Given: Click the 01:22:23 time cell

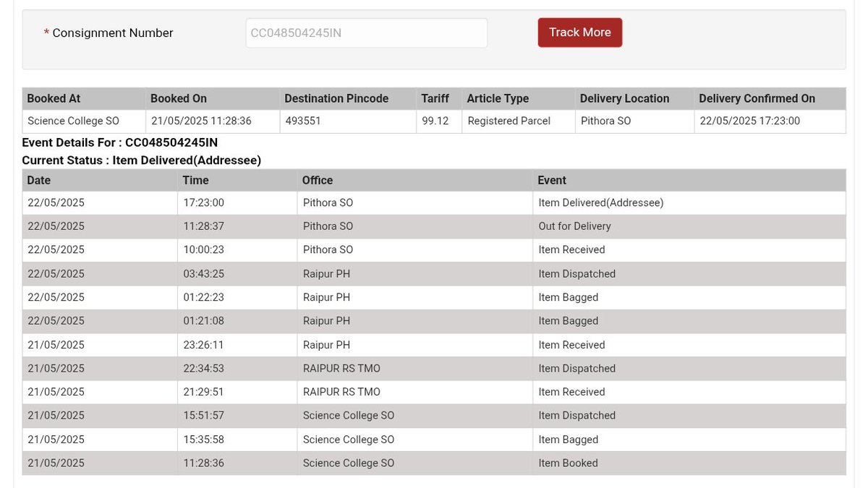Looking at the screenshot, I should click(x=237, y=297).
